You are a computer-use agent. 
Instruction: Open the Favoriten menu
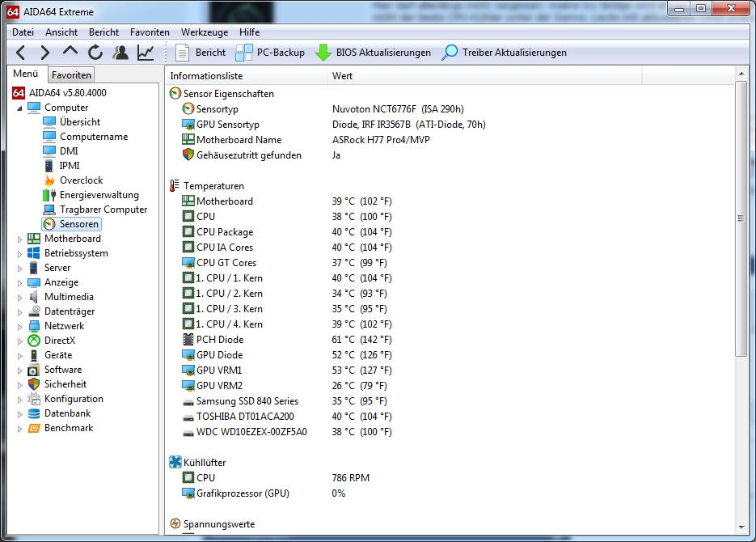pyautogui.click(x=150, y=32)
